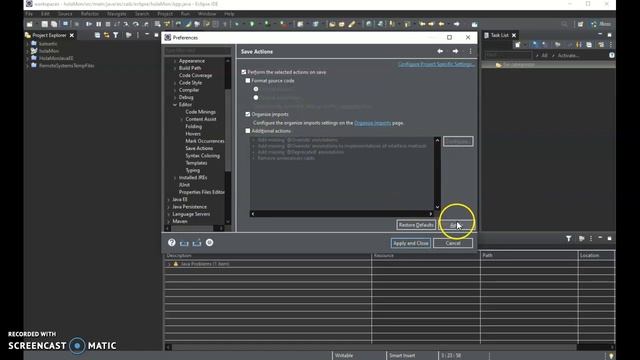
Task: Expand Compiler node in Preferences tree
Action: (x=175, y=90)
